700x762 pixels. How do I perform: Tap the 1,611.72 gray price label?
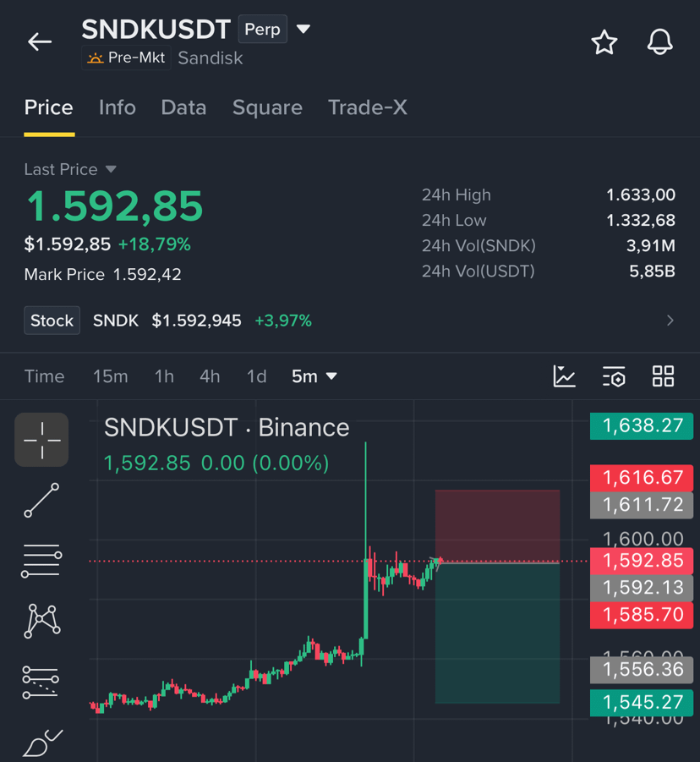tap(642, 505)
